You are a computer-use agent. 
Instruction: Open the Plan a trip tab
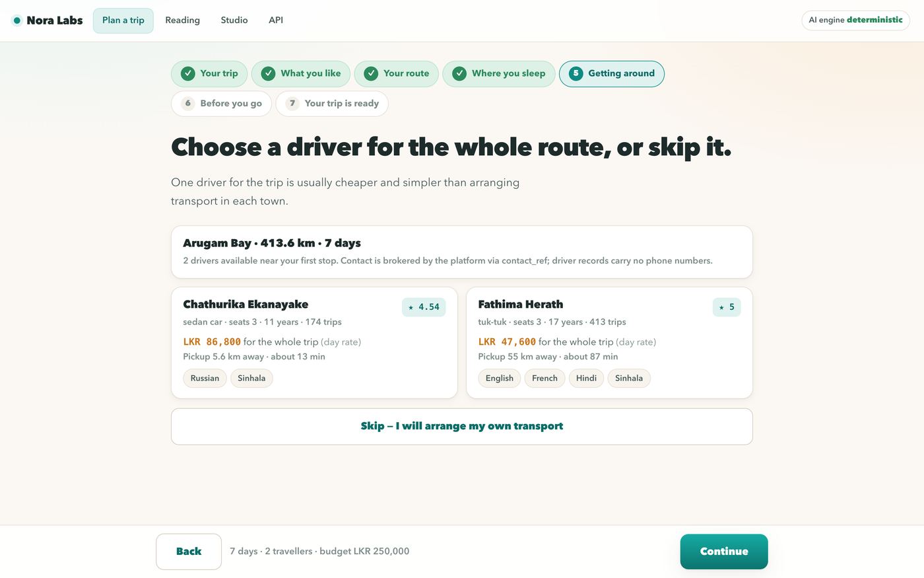click(x=123, y=20)
